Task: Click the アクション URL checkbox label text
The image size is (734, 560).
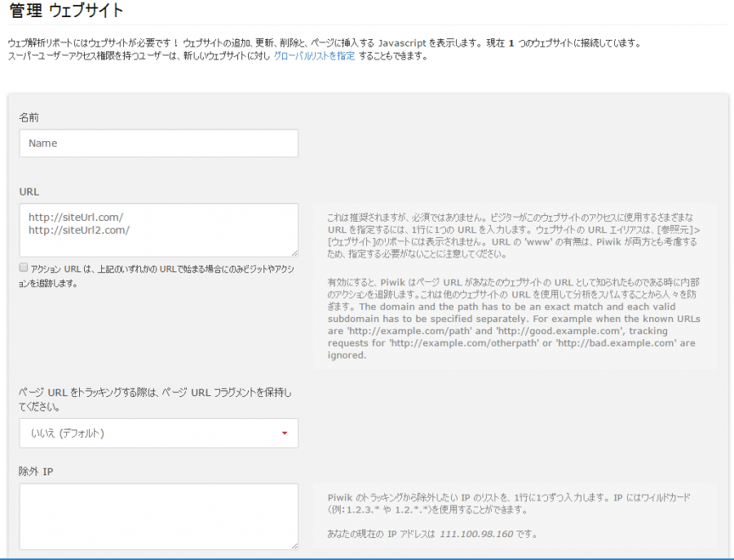Action: click(161, 275)
